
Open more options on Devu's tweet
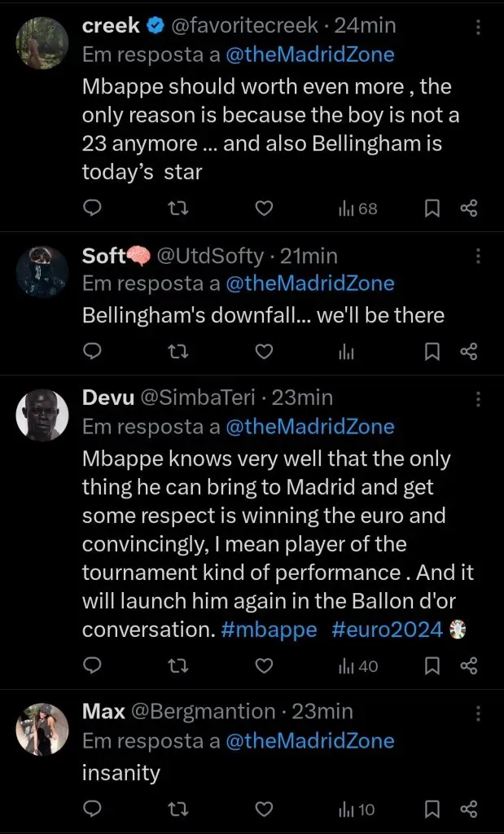[478, 399]
